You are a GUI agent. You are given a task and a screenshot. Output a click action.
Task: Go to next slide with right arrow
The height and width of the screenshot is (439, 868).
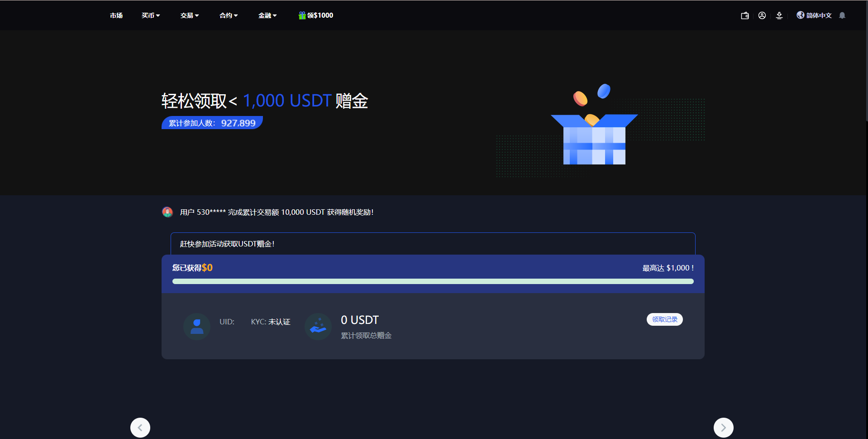723,427
